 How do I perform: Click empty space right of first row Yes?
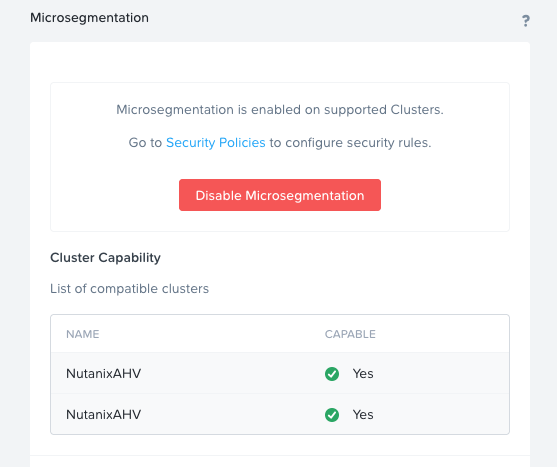pyautogui.click(x=440, y=374)
